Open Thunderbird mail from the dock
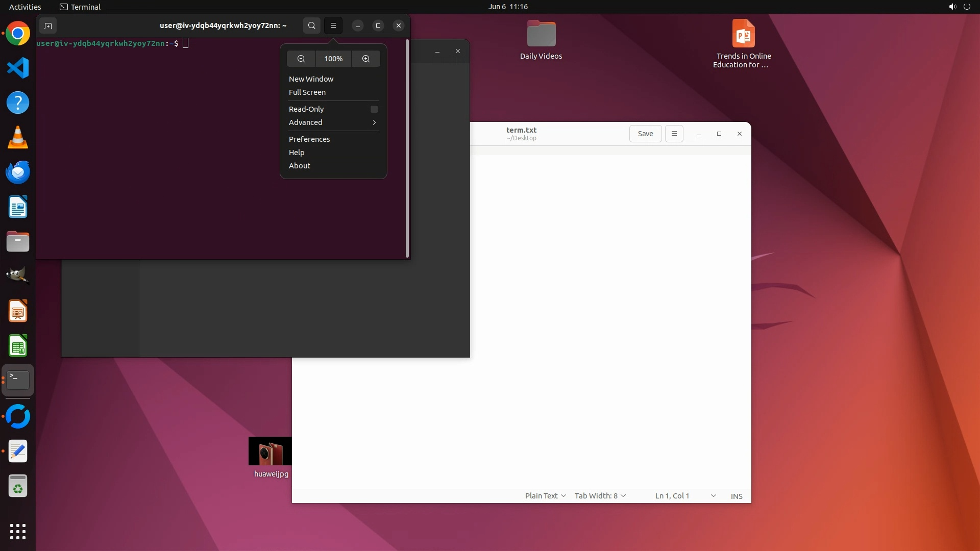The width and height of the screenshot is (980, 551). pos(18,172)
